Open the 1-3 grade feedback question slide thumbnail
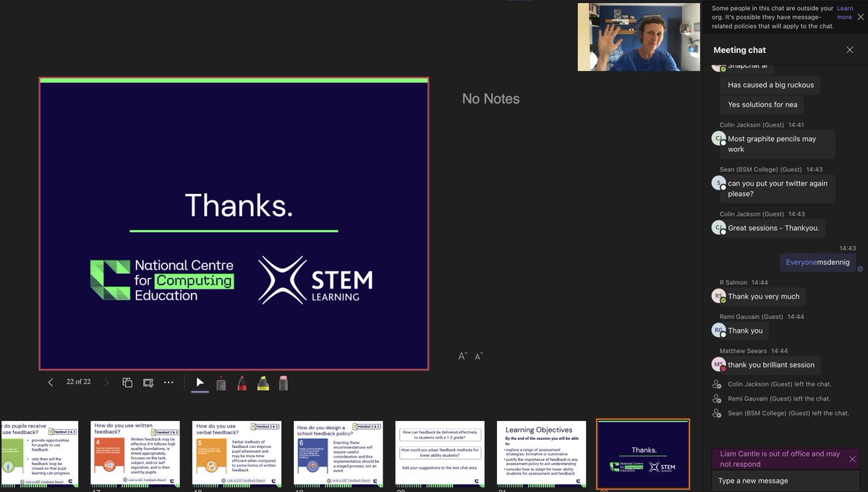This screenshot has height=492, width=868. (x=440, y=453)
